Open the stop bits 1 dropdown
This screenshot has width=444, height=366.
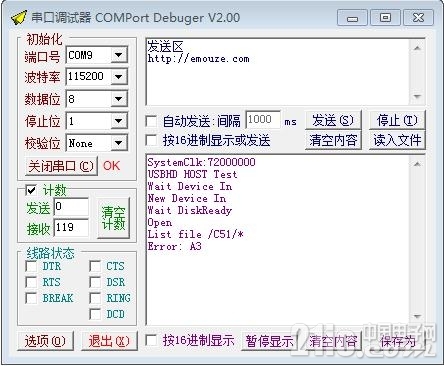coord(119,121)
